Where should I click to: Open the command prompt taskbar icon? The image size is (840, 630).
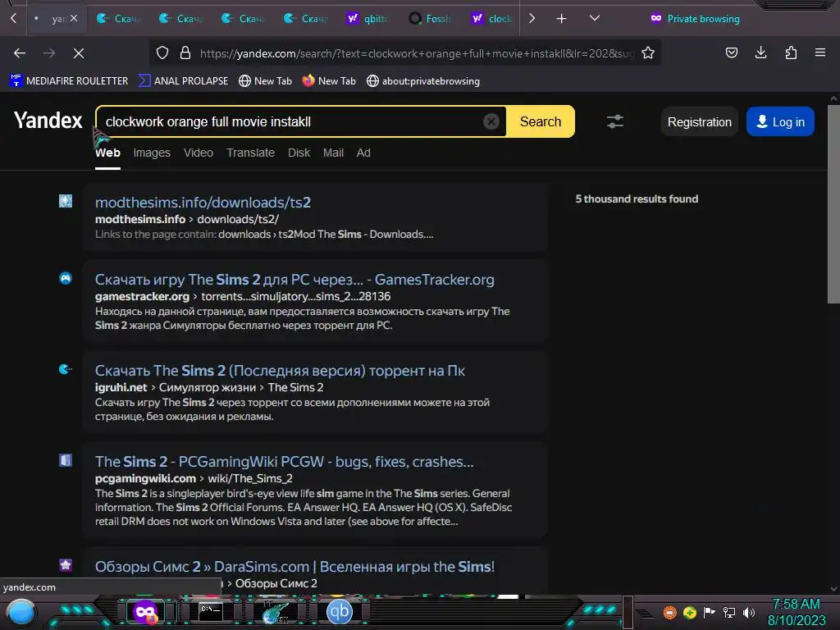click(211, 612)
